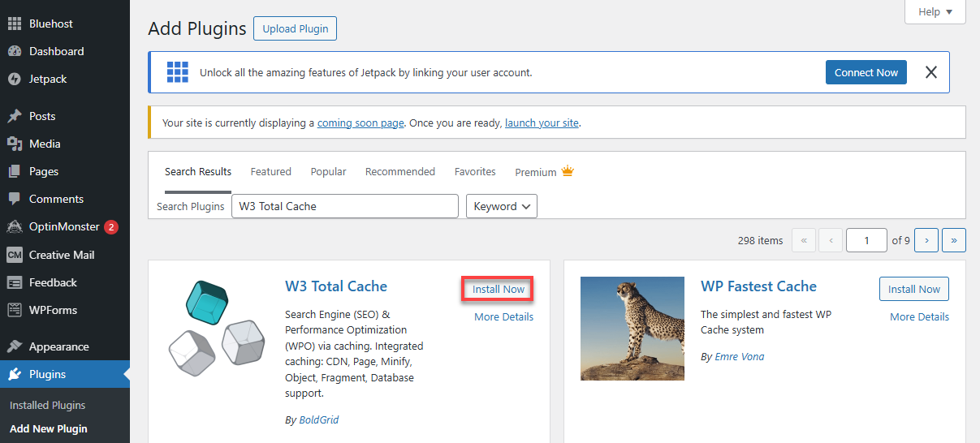Open the Dashboard menu label
This screenshot has width=980, height=443.
56,51
